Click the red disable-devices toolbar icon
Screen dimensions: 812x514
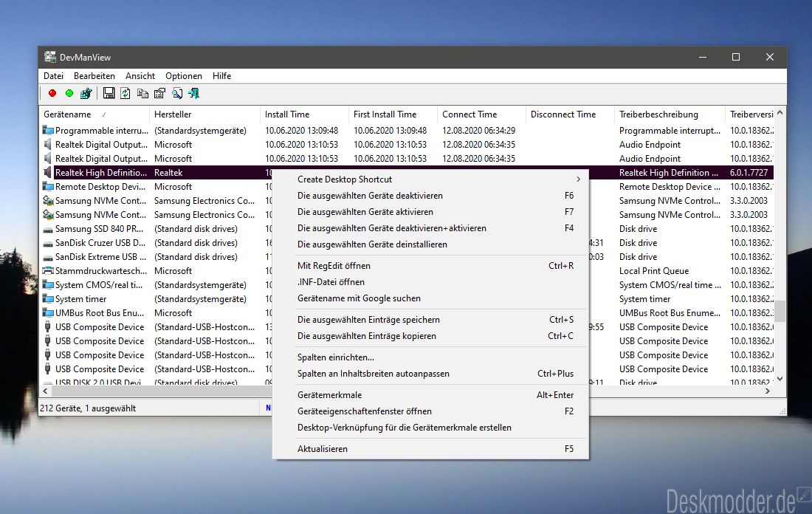(52, 93)
